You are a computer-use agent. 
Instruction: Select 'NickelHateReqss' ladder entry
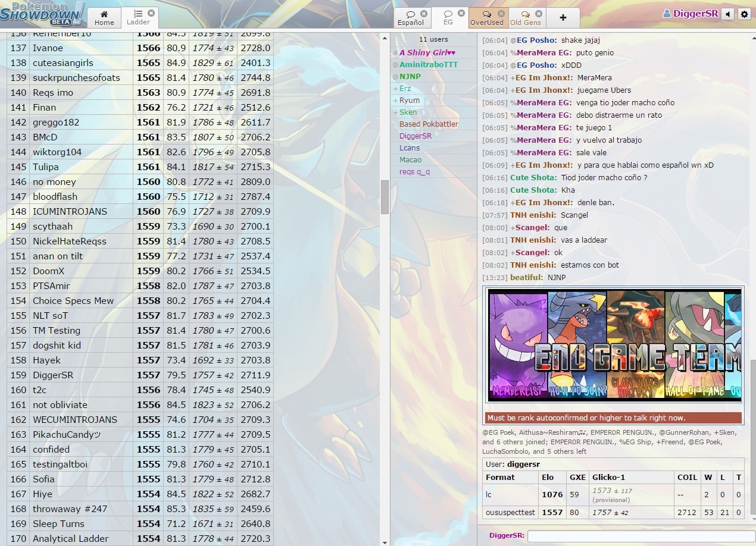pos(140,241)
